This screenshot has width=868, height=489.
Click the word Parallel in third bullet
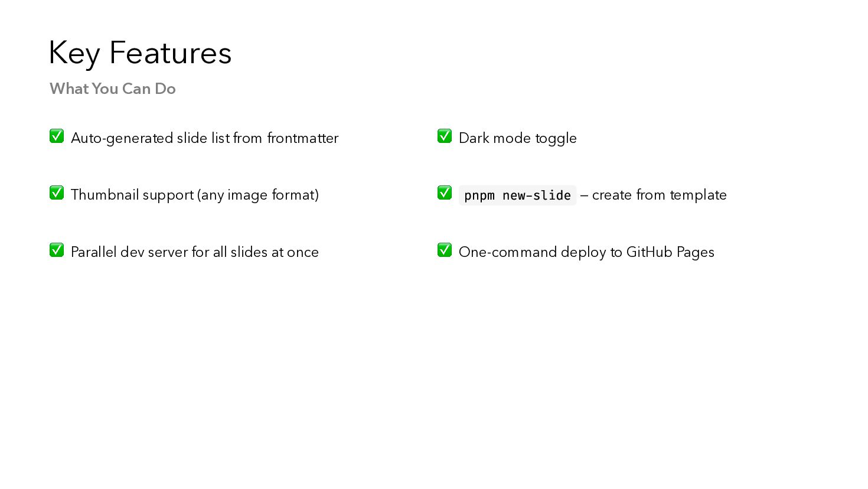(x=93, y=252)
